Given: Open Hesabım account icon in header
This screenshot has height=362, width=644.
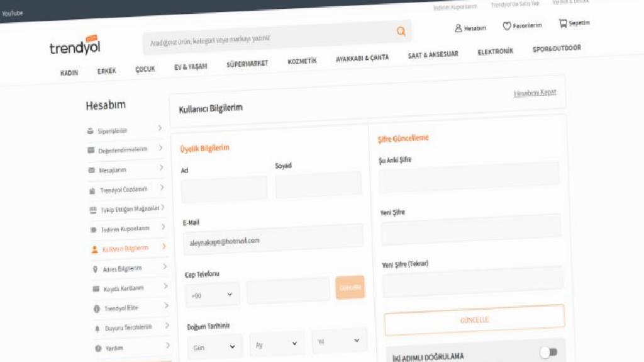Looking at the screenshot, I should 458,28.
